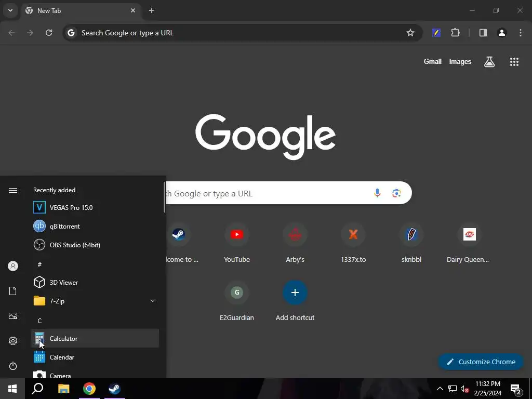
Task: Click the Customize Chrome button
Action: point(481,362)
